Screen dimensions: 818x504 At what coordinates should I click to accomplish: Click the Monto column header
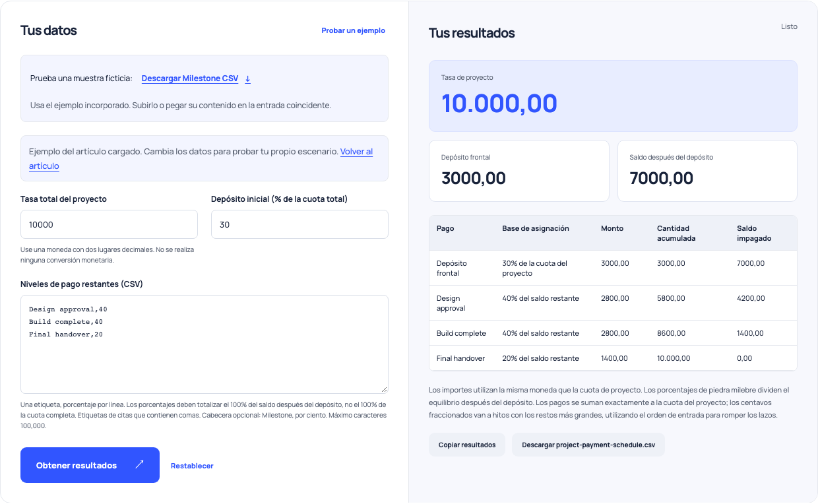pos(612,228)
